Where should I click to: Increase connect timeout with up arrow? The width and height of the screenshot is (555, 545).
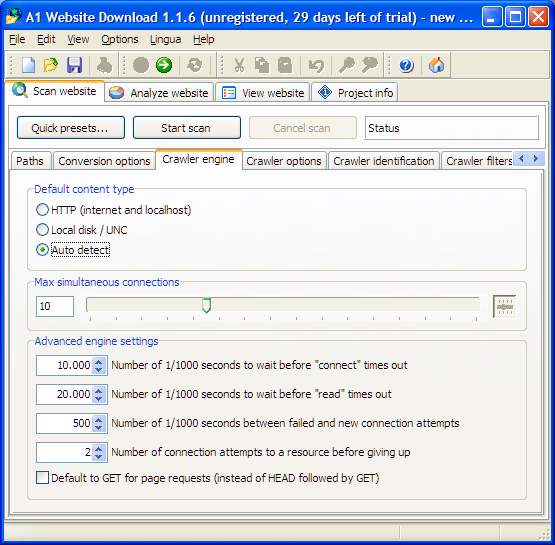point(99,362)
